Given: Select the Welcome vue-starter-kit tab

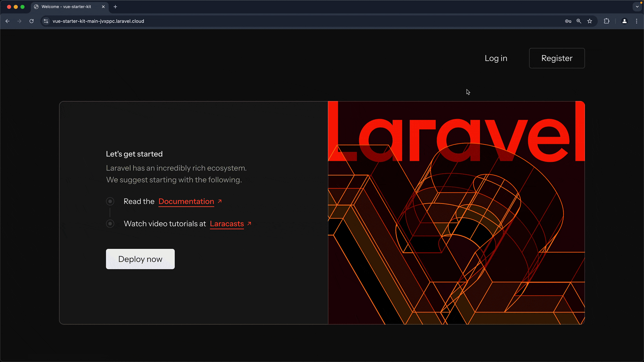Looking at the screenshot, I should [66, 7].
